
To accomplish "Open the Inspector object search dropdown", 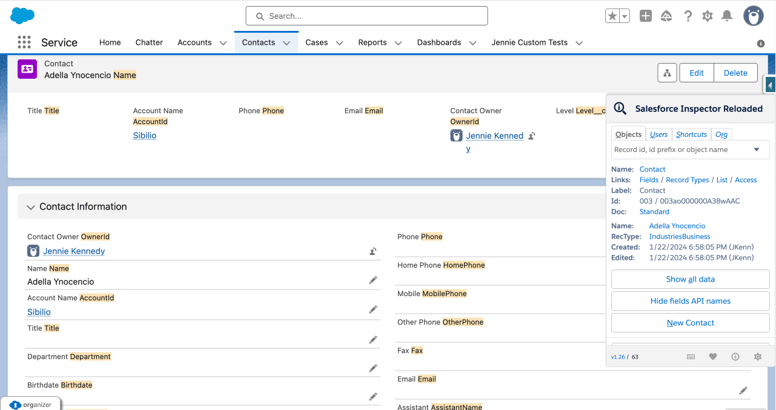I will coord(756,150).
